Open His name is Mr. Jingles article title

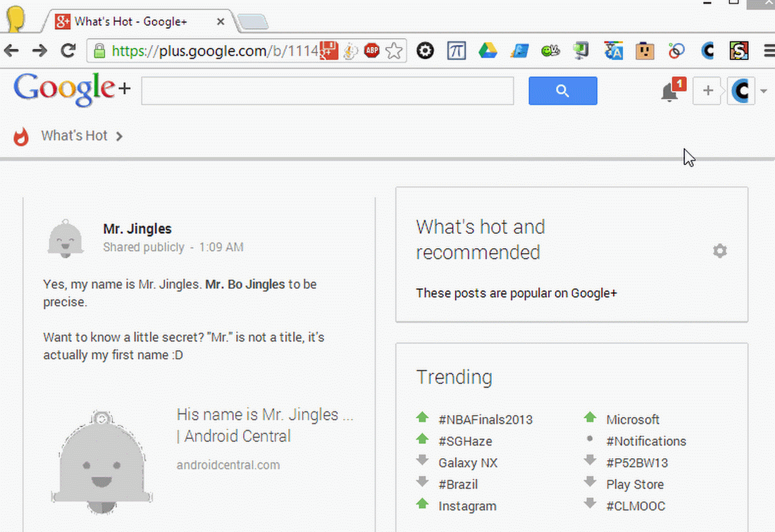pos(265,425)
